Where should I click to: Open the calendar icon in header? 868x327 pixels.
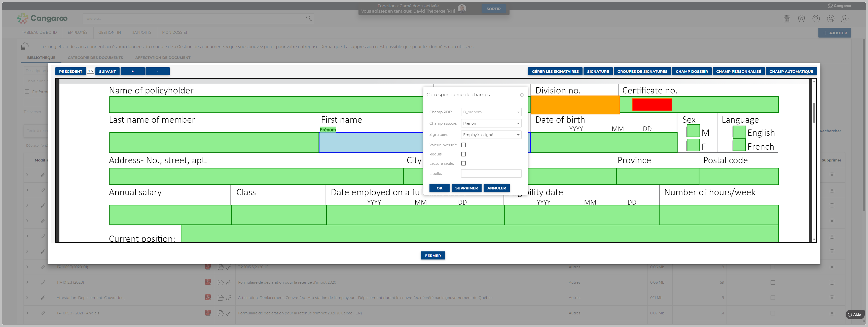click(787, 19)
